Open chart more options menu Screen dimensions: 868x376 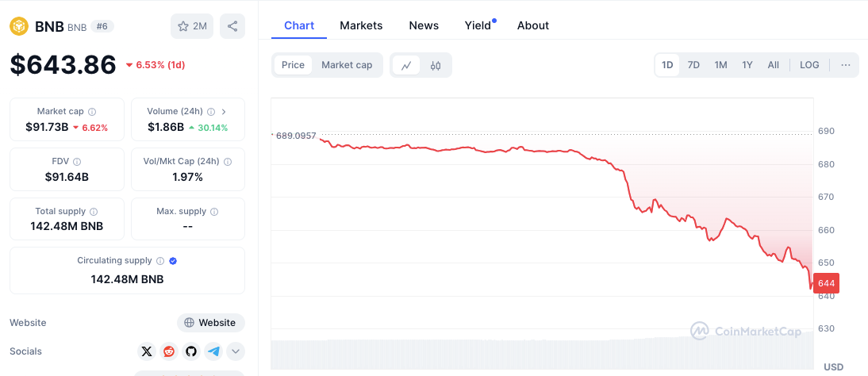pyautogui.click(x=846, y=65)
